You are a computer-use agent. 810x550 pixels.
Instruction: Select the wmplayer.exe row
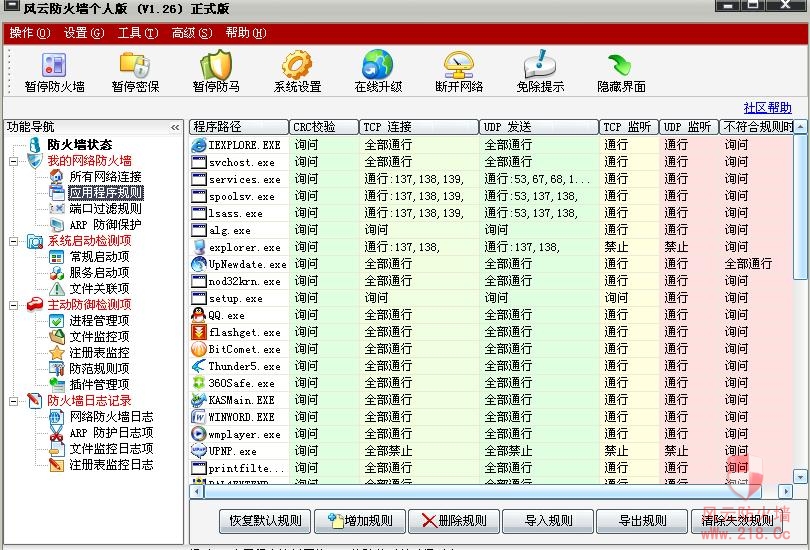coord(491,434)
